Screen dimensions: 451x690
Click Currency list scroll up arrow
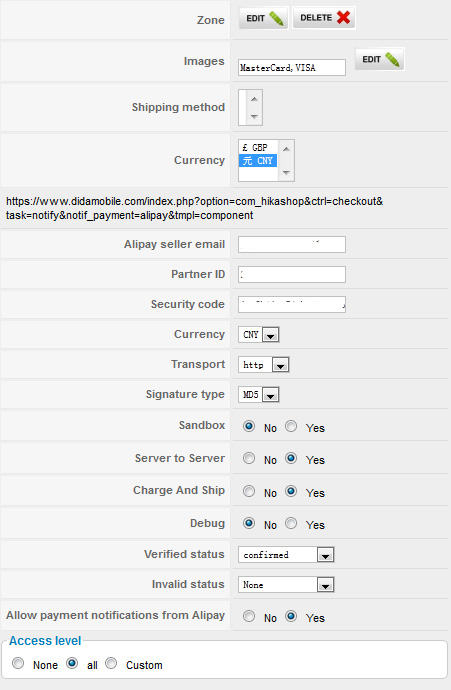[286, 149]
